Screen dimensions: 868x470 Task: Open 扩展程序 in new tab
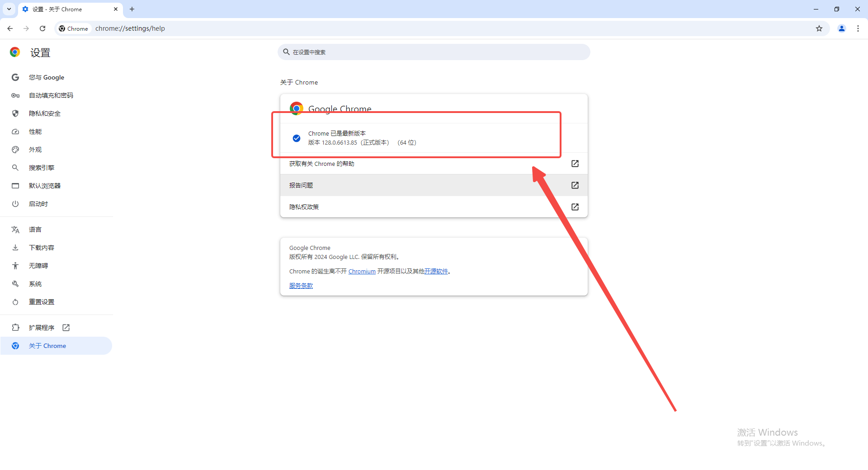coord(57,328)
